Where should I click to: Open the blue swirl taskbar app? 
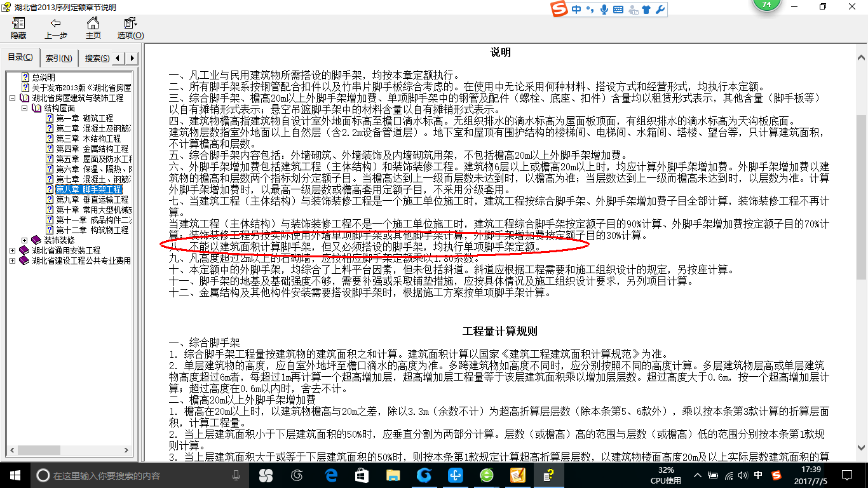coord(424,475)
